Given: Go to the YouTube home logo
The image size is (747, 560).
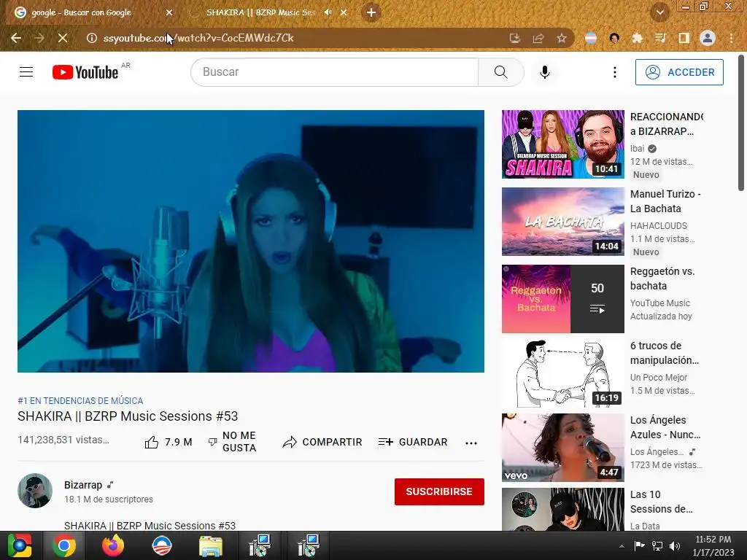Looking at the screenshot, I should [85, 72].
